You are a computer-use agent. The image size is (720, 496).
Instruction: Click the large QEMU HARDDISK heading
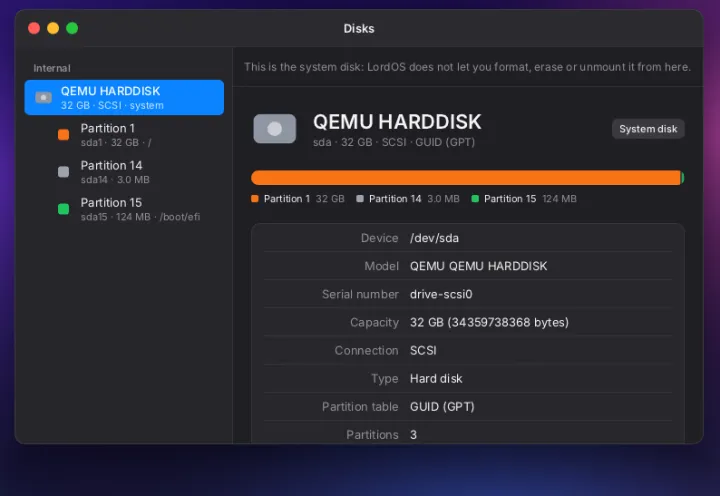pyautogui.click(x=397, y=122)
